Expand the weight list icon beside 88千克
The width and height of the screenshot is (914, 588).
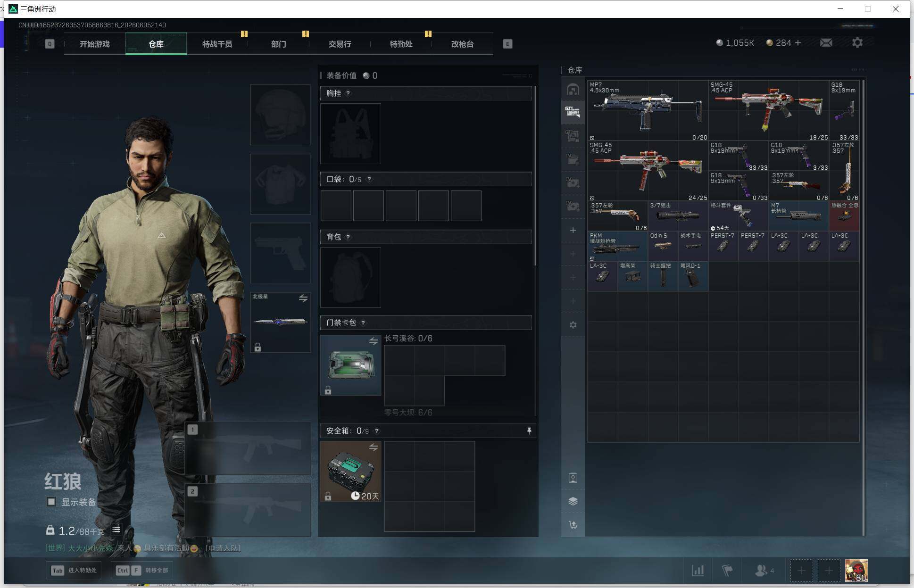click(116, 530)
